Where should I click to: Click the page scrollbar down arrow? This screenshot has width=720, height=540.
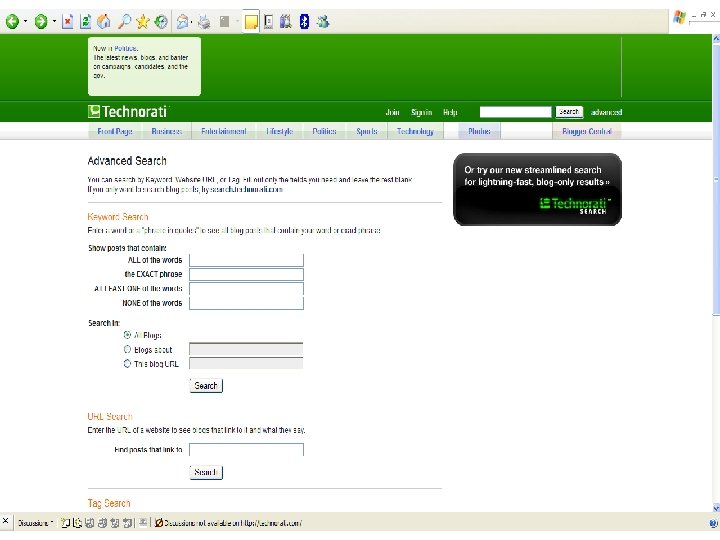tap(716, 508)
